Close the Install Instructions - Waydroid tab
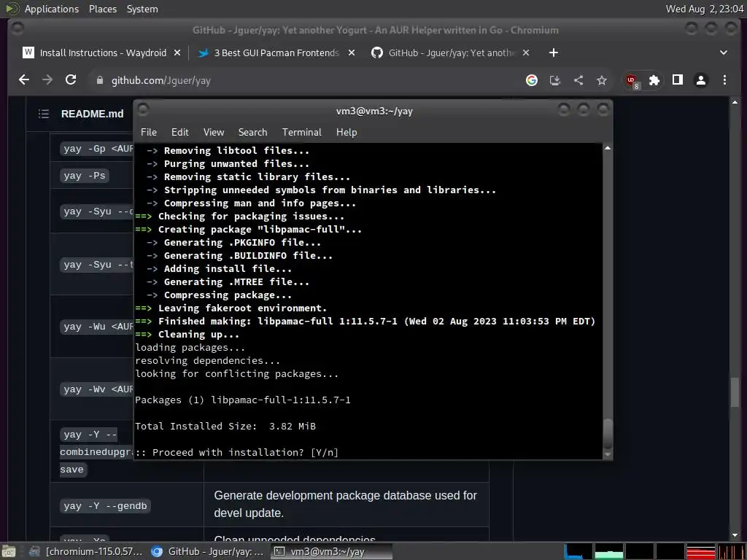This screenshot has height=560, width=747. (x=177, y=52)
